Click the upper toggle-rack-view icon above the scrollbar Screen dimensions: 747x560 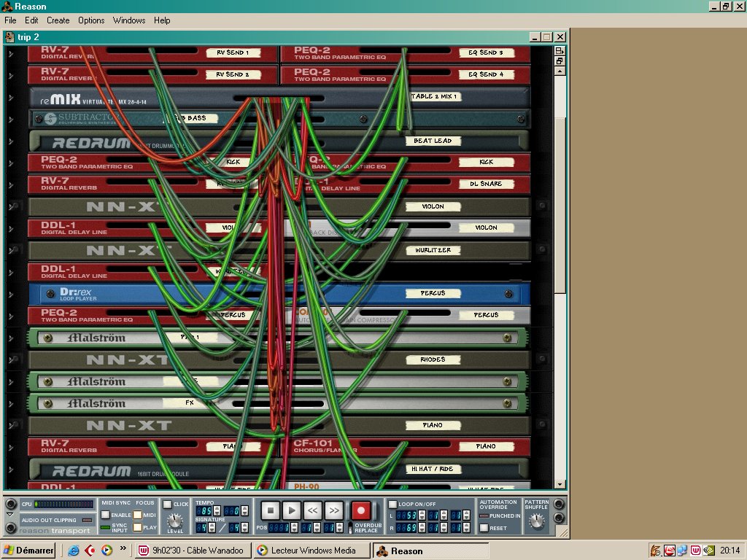(x=560, y=51)
